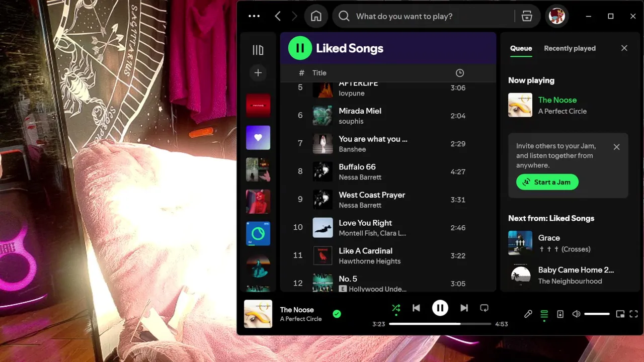Skip to the next track
The width and height of the screenshot is (644, 362).
pyautogui.click(x=464, y=308)
